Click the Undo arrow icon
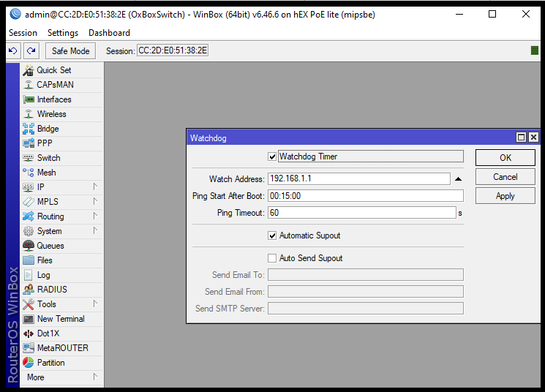The width and height of the screenshot is (545, 392). [13, 51]
